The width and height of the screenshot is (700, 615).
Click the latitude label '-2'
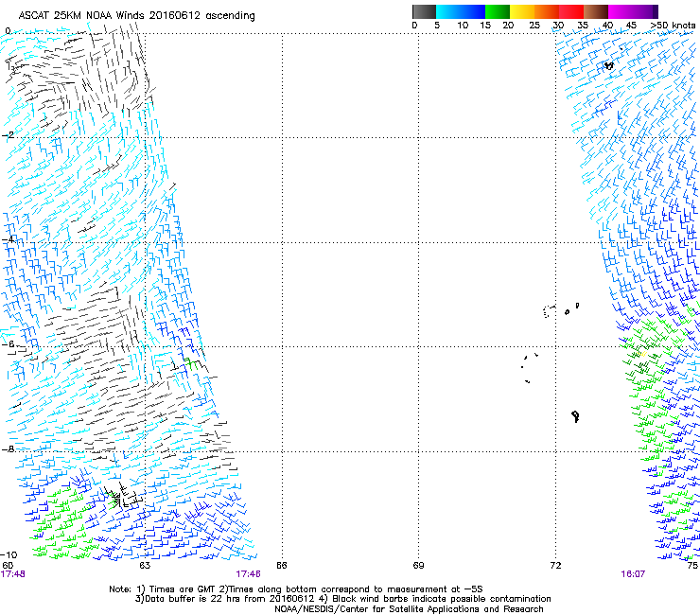tap(8, 135)
